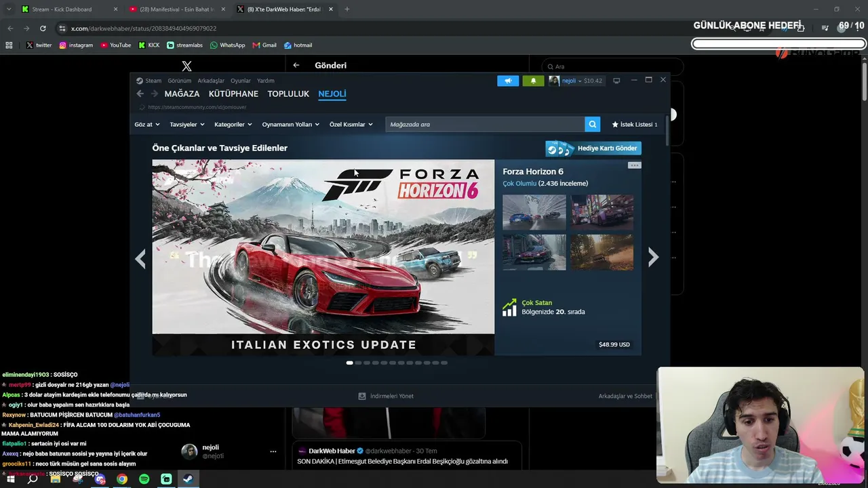Image resolution: width=868 pixels, height=488 pixels.
Task: Close the Kick Dashboard browser tab
Action: [x=115, y=9]
